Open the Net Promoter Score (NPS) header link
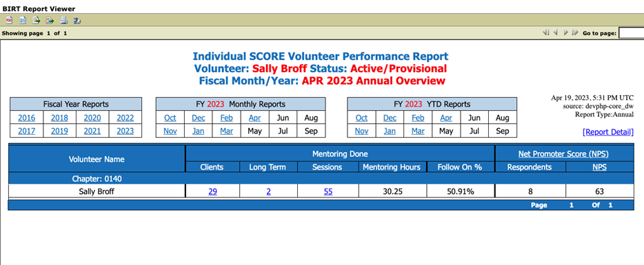This screenshot has width=644, height=265. coord(563,154)
